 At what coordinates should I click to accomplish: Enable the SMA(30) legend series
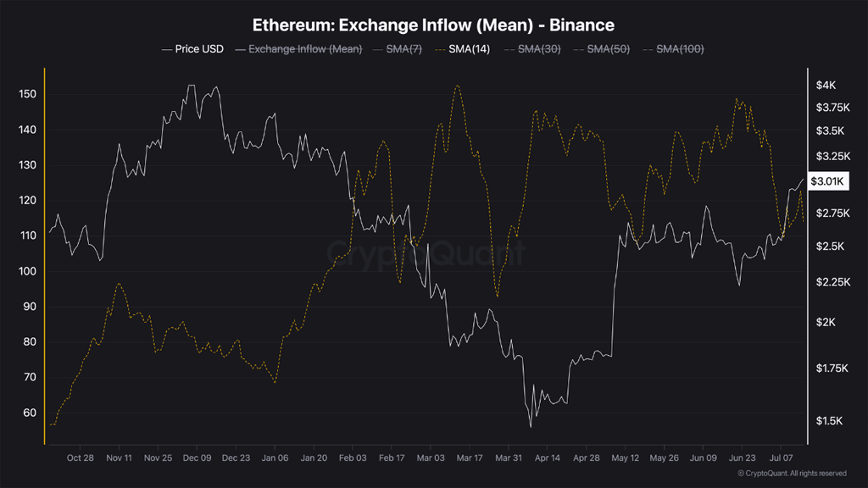click(x=532, y=49)
